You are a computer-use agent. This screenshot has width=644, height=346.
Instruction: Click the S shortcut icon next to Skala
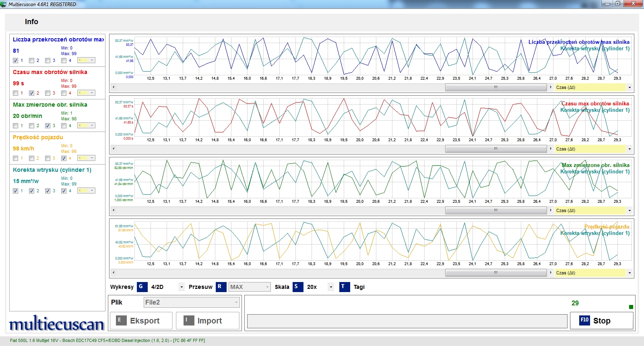click(297, 287)
